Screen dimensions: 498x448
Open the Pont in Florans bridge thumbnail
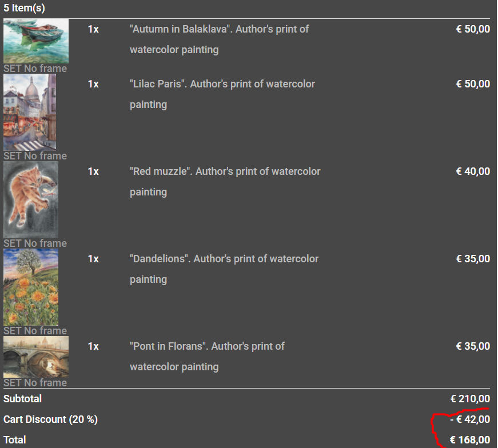(x=36, y=357)
